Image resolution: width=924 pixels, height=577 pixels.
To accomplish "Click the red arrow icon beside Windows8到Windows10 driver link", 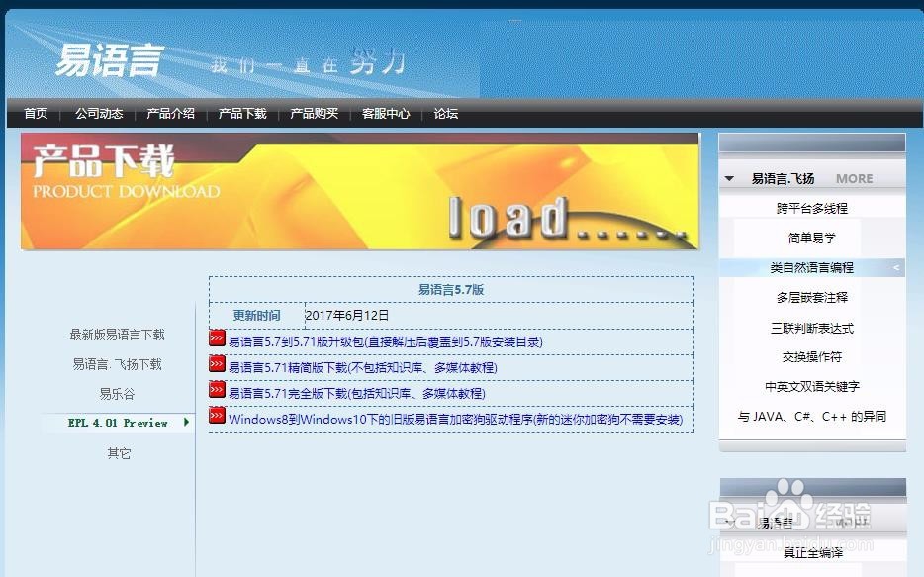I will (x=217, y=416).
